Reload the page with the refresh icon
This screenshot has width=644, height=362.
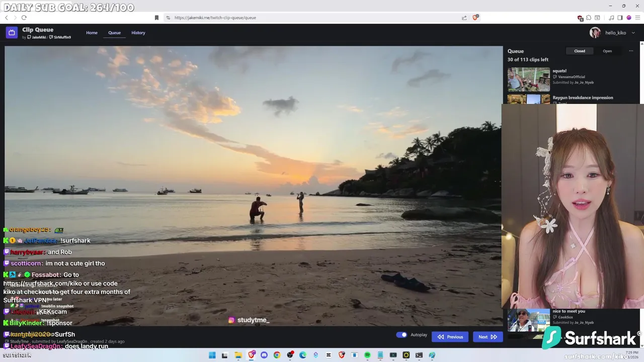[24, 18]
